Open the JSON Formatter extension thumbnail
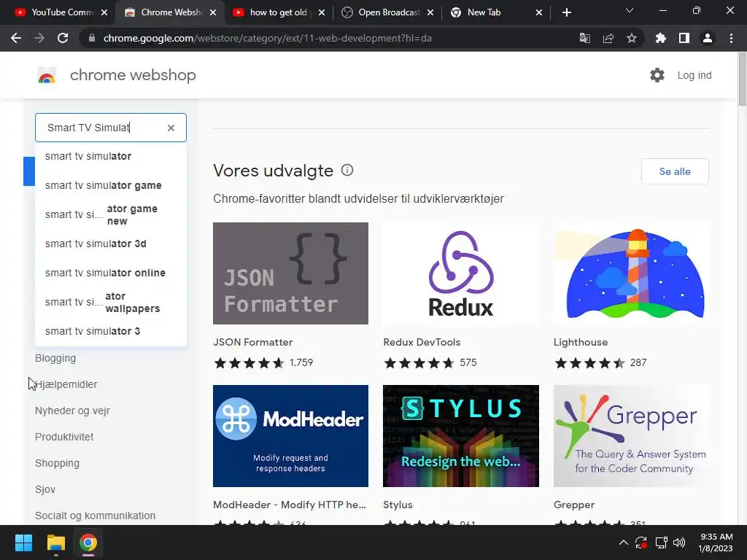This screenshot has height=560, width=747. click(290, 273)
